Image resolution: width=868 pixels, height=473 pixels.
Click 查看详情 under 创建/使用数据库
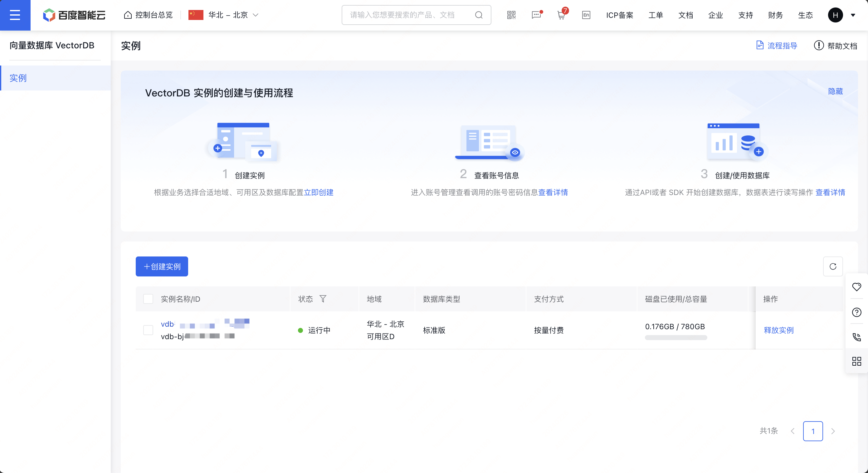coord(830,193)
